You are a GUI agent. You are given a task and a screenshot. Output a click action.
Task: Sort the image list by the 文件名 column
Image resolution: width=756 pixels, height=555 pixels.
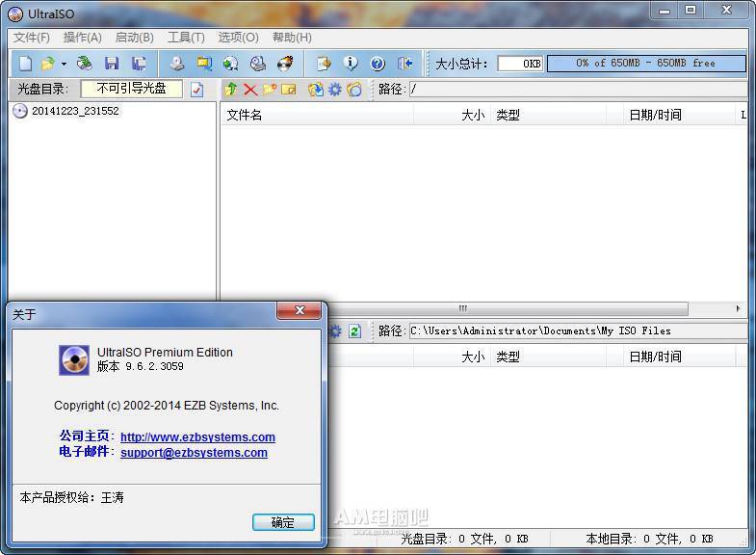317,115
